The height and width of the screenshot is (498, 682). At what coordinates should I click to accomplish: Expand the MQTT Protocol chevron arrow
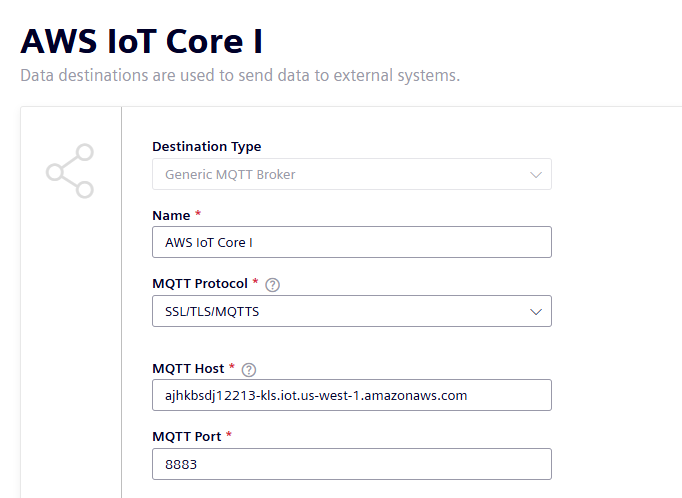tap(536, 312)
